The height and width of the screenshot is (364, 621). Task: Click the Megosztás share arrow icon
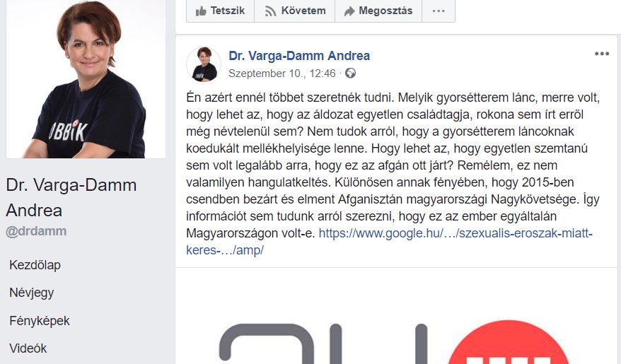349,11
